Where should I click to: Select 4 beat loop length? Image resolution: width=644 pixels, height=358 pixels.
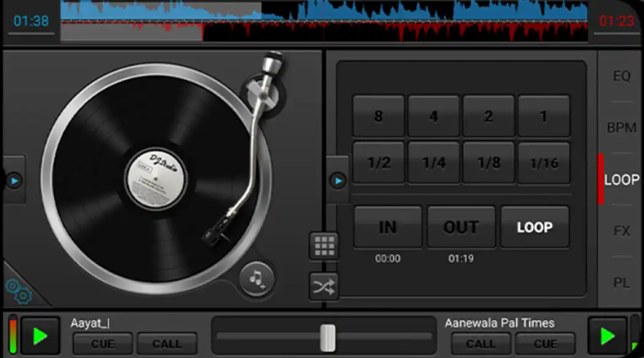coord(433,116)
